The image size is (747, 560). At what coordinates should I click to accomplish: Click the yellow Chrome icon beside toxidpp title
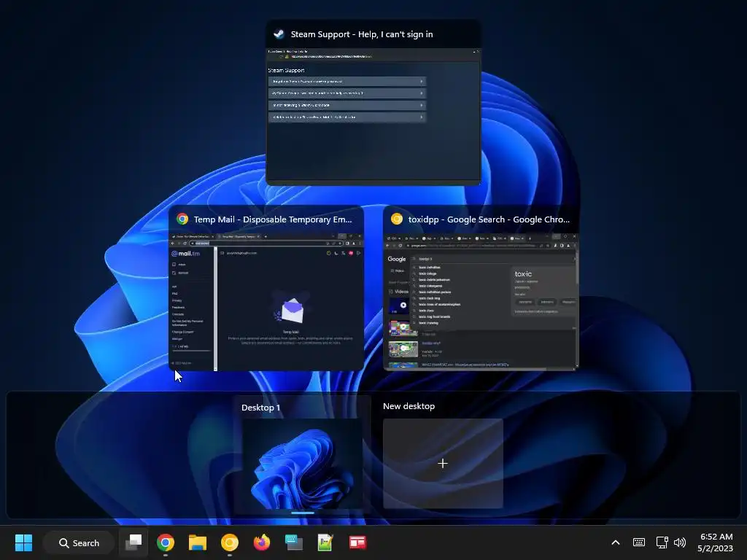pyautogui.click(x=396, y=219)
